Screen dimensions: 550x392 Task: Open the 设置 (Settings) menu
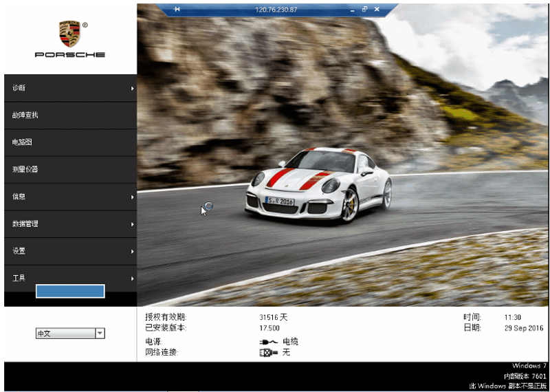[71, 251]
